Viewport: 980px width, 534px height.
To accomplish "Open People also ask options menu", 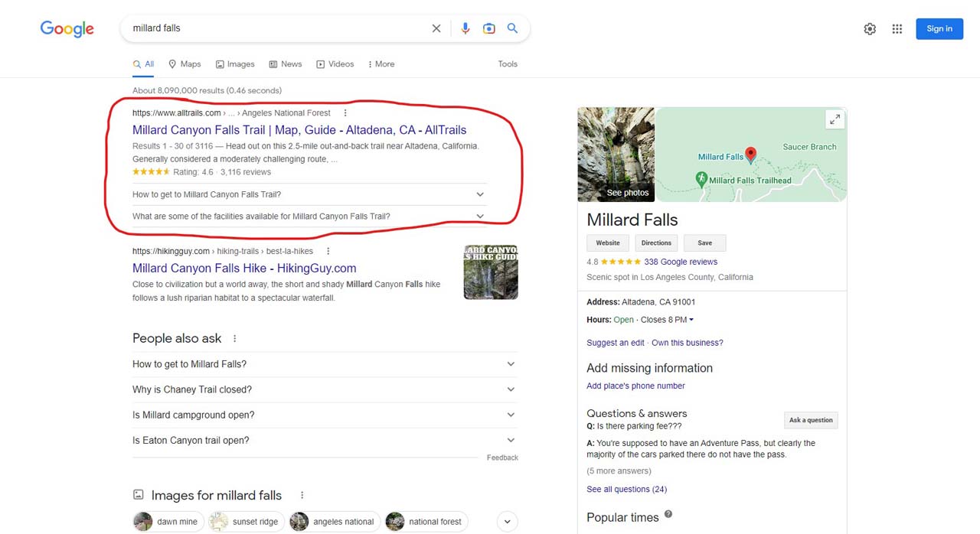I will click(235, 338).
